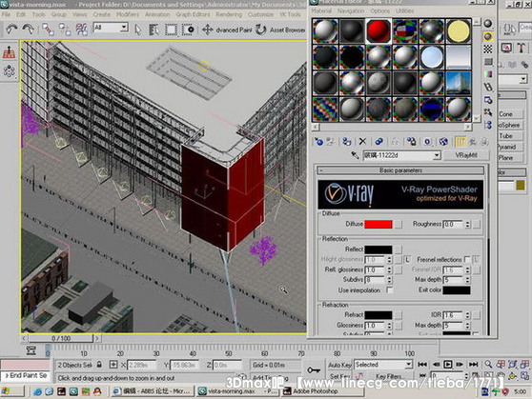Click the Refl. glossiness spinner arrows
Image resolution: width=532 pixels, height=399 pixels.
point(389,269)
